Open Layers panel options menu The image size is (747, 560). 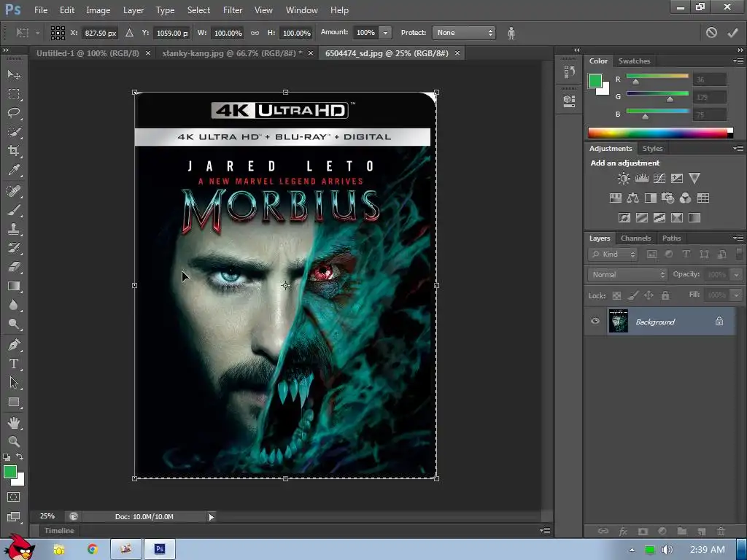click(x=738, y=238)
